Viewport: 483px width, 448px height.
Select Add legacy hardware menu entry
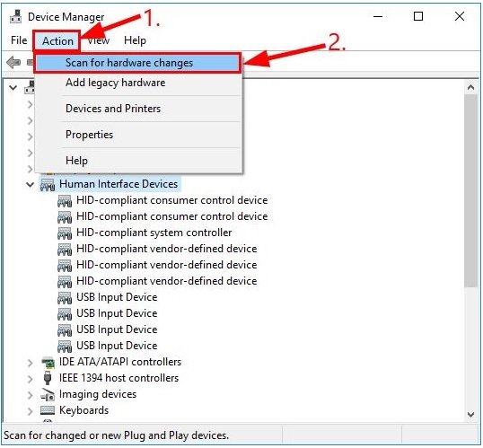(138, 83)
